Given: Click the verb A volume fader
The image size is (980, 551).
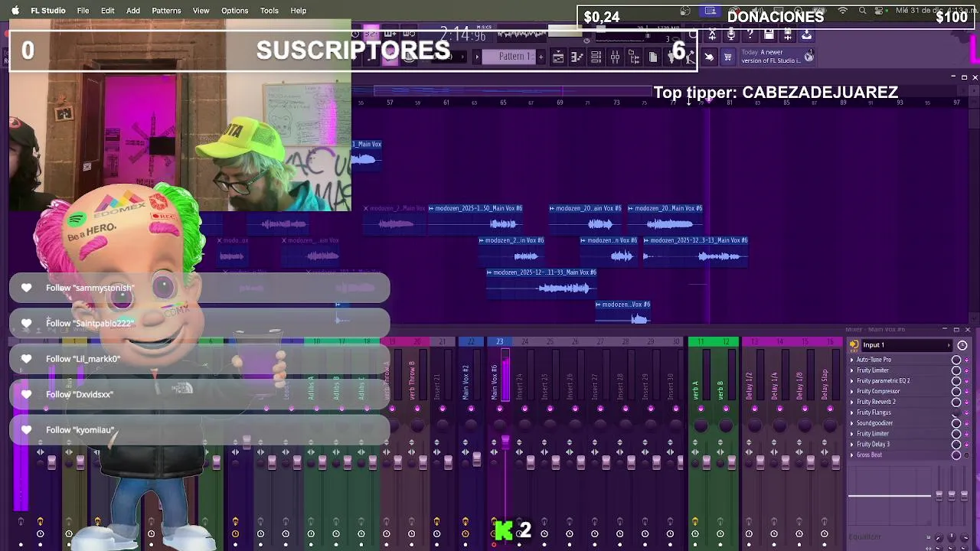Looking at the screenshot, I should tap(707, 461).
